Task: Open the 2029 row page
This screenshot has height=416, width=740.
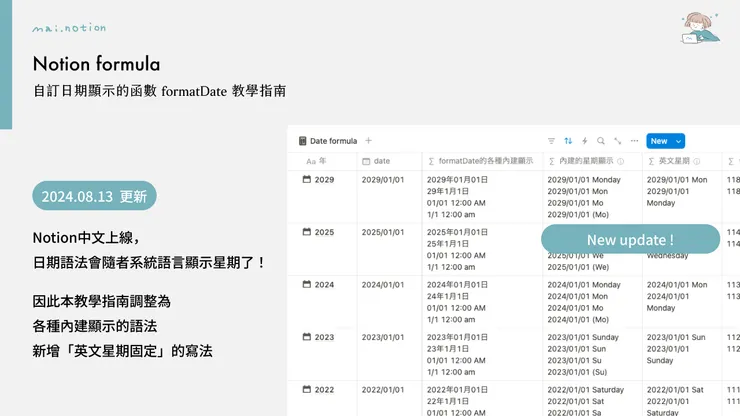Action: [x=324, y=179]
